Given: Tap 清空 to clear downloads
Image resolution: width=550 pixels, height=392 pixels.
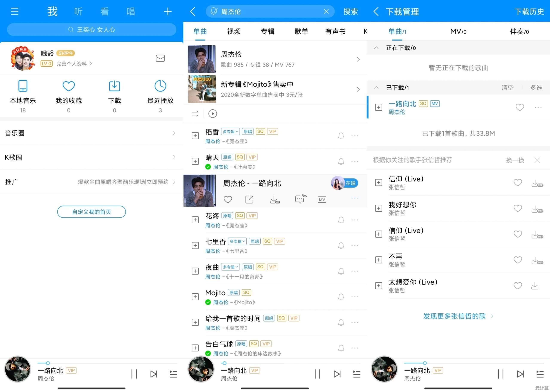Looking at the screenshot, I should pos(507,87).
